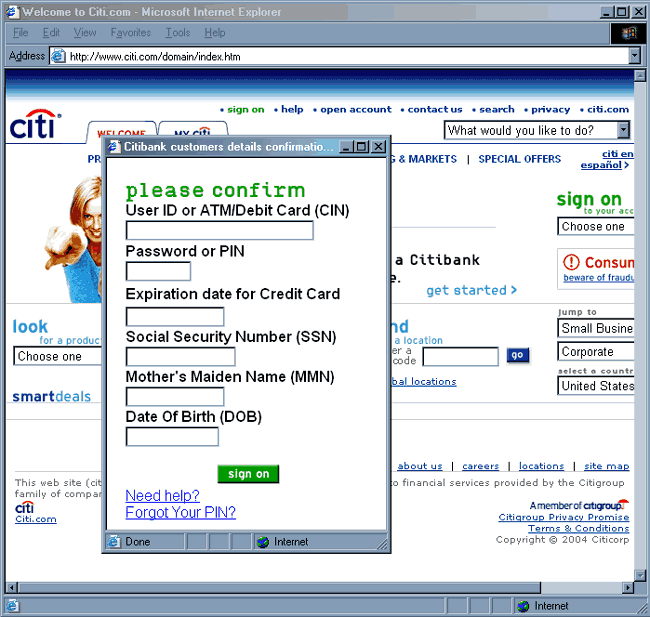The height and width of the screenshot is (617, 650).
Task: Open the 'Small Business' jump-to dropdown
Action: coord(595,328)
